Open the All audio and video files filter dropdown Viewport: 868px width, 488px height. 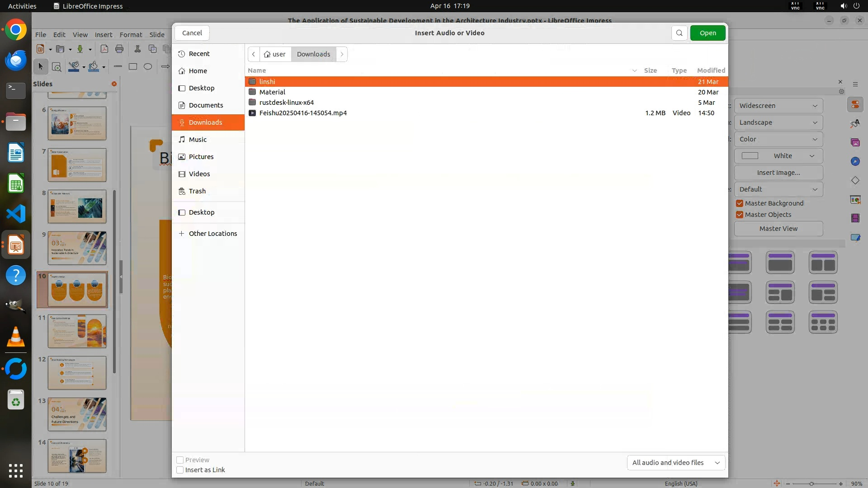pos(676,463)
